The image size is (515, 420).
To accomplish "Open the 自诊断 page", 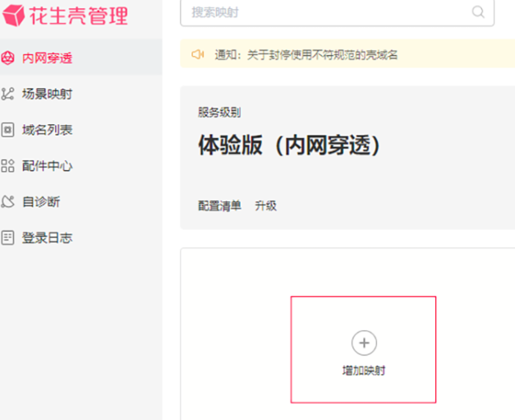I will [x=80, y=201].
